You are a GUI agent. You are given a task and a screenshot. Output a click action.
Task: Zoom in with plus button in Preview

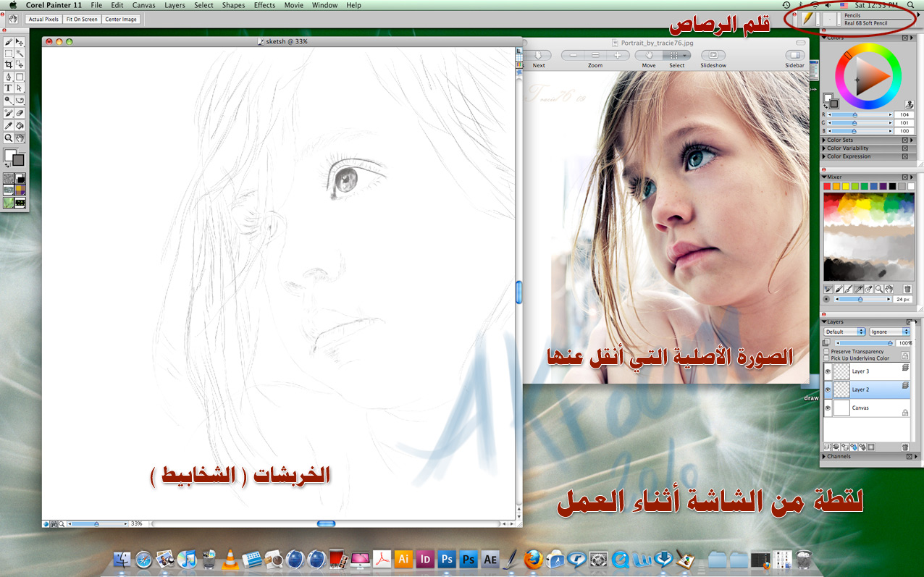click(618, 55)
